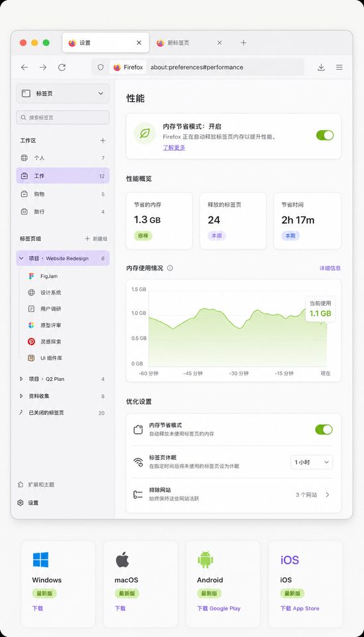
Task: Click the colorful icon beside 原型评审
Action: coord(31,325)
